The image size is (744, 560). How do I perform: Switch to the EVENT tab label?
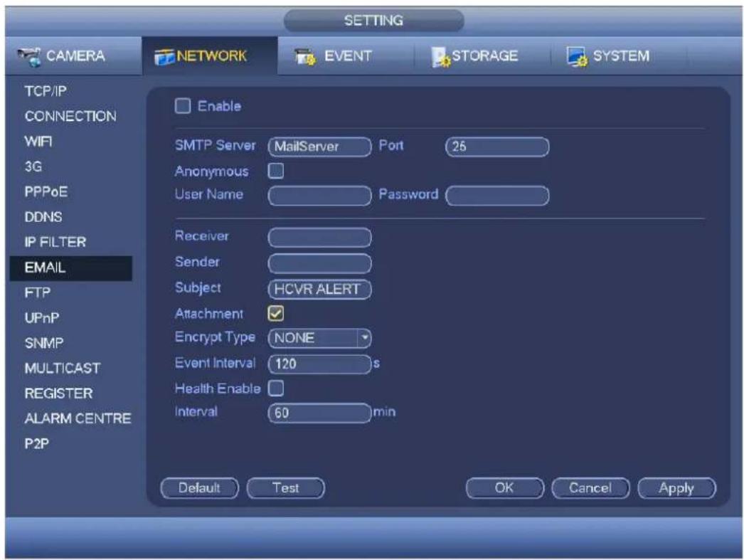point(348,56)
